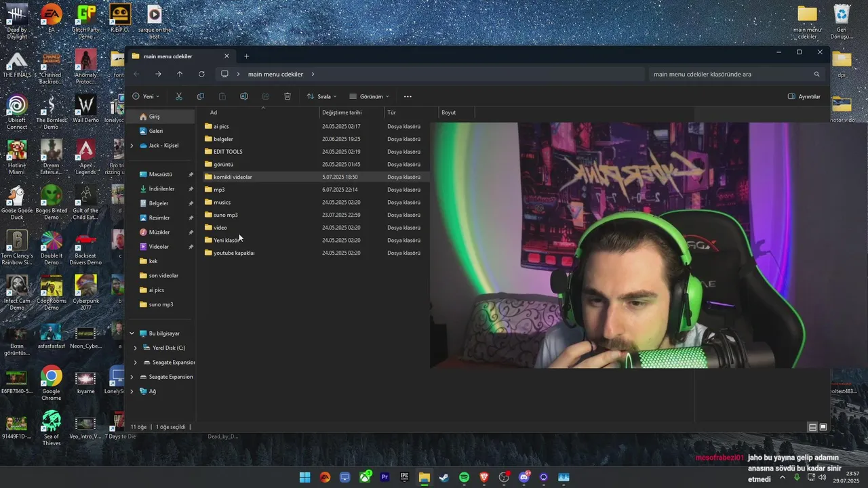Close the main menu cdekiler tab
The image size is (868, 488).
tap(226, 56)
